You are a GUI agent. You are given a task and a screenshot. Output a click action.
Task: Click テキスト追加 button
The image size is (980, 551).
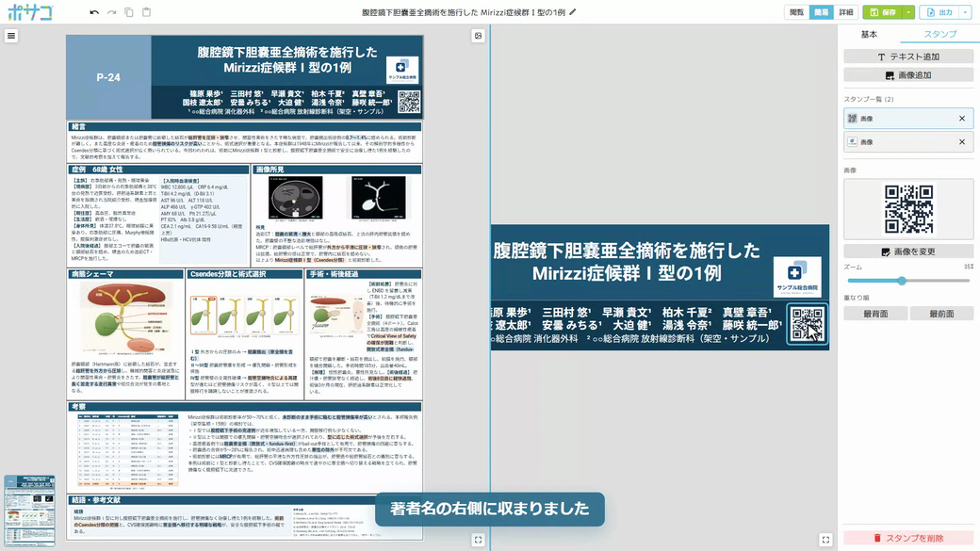point(908,57)
